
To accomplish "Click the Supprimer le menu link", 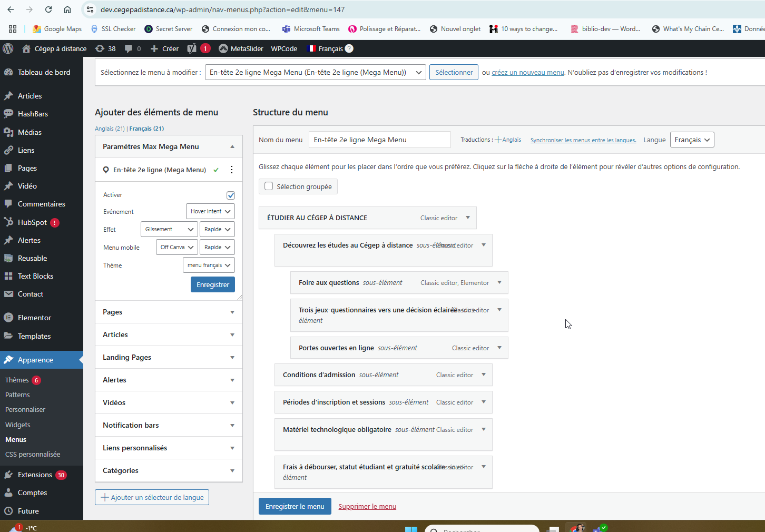I will tap(367, 506).
